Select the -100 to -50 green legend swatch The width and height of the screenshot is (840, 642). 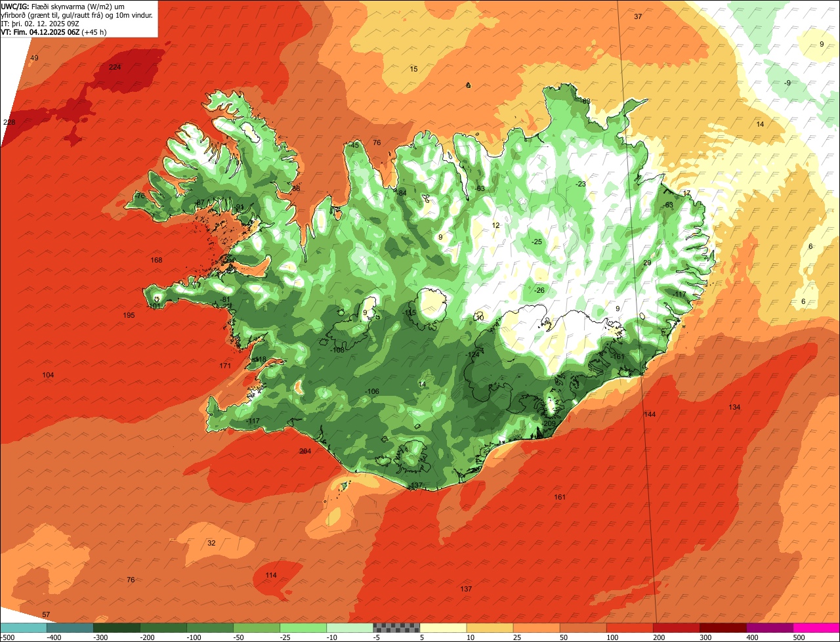pyautogui.click(x=210, y=628)
